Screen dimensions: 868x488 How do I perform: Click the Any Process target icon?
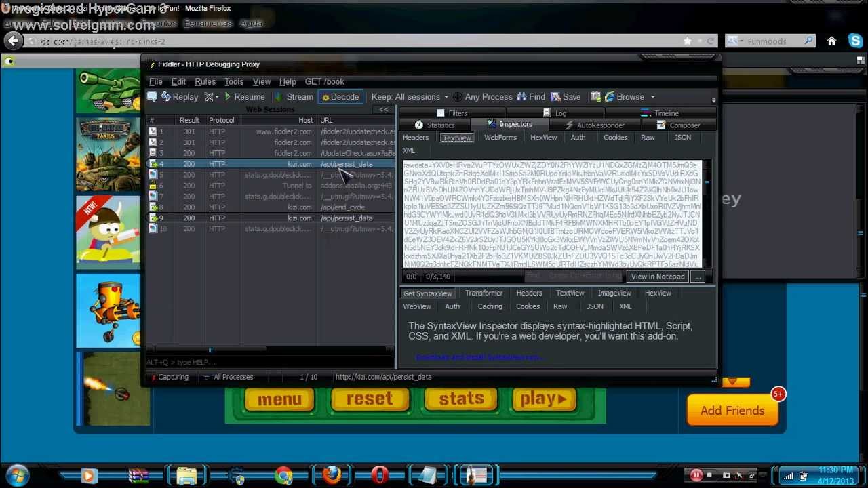[458, 97]
